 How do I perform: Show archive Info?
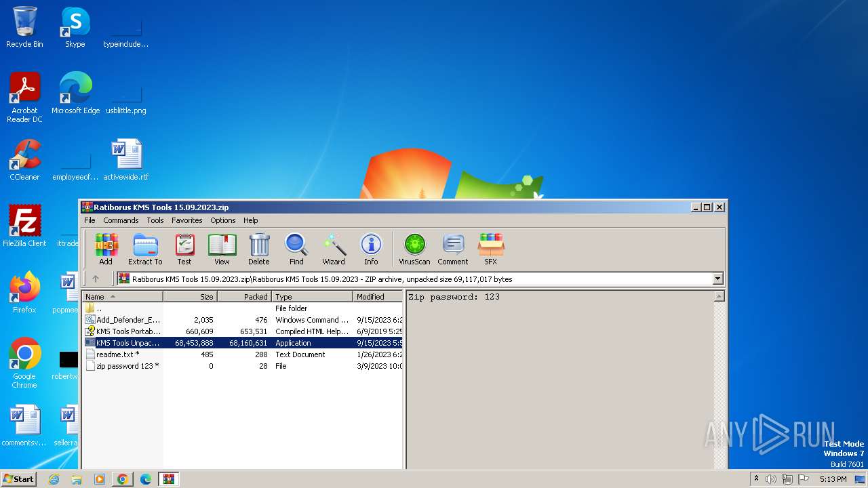point(371,249)
